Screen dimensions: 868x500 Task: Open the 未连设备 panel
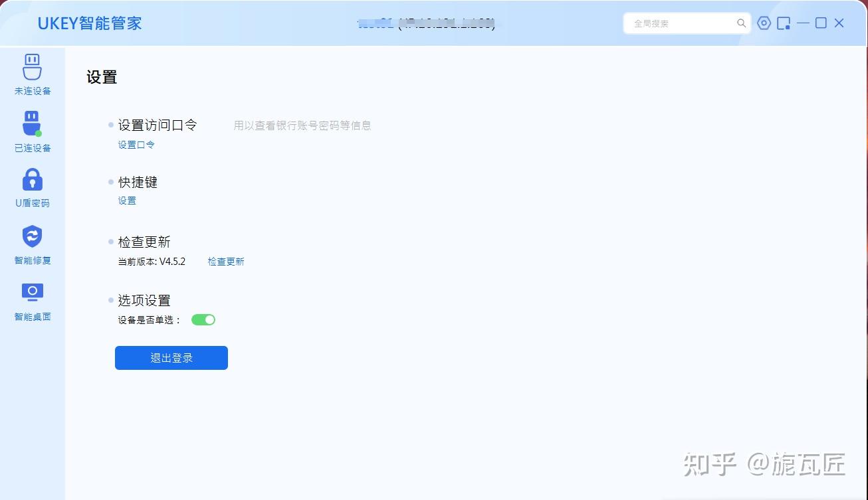pyautogui.click(x=32, y=73)
